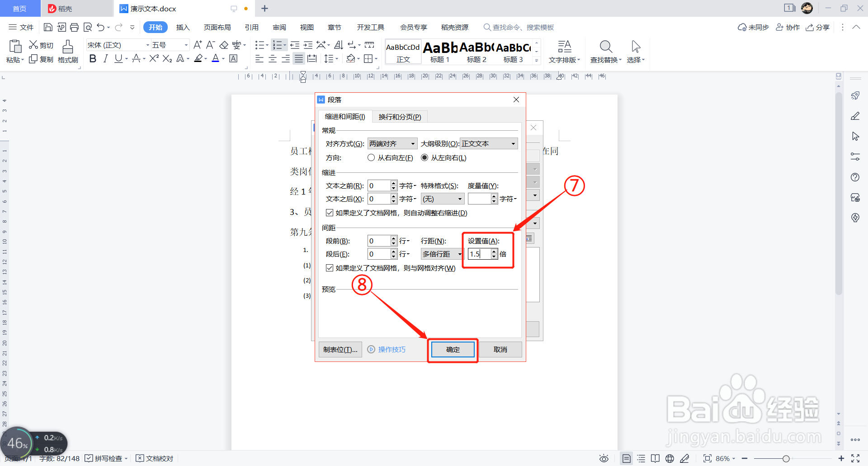
Task: Click the 设置值 spacing value field
Action: pyautogui.click(x=479, y=254)
